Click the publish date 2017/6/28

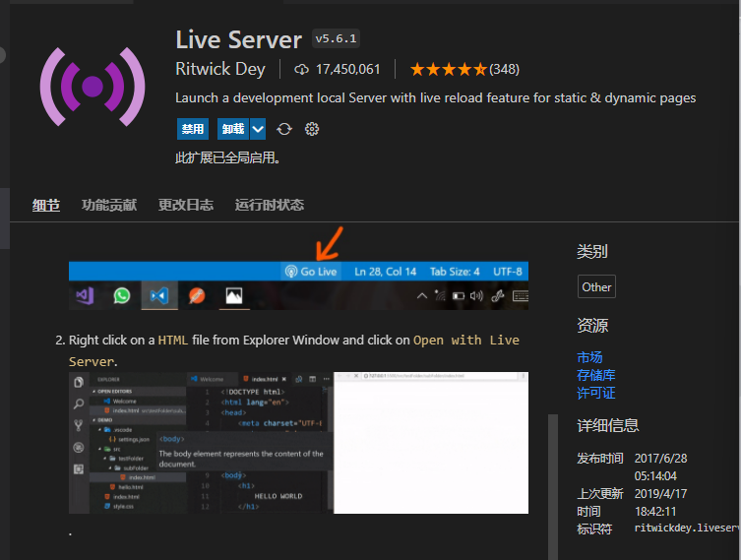[660, 459]
